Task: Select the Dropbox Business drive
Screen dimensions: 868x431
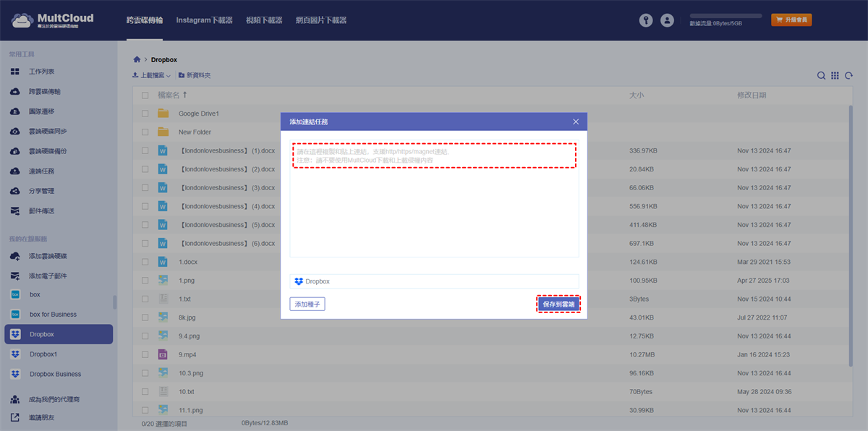Action: [56, 374]
